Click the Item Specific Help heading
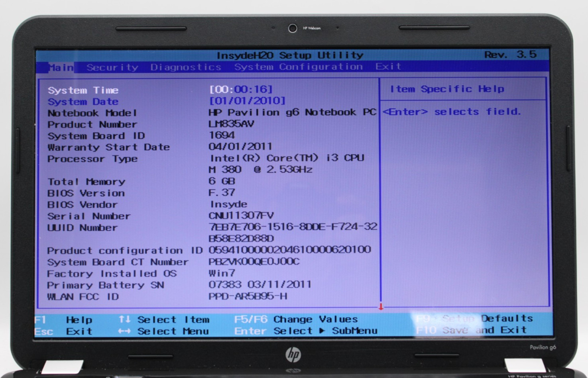The width and height of the screenshot is (588, 378). pos(447,89)
